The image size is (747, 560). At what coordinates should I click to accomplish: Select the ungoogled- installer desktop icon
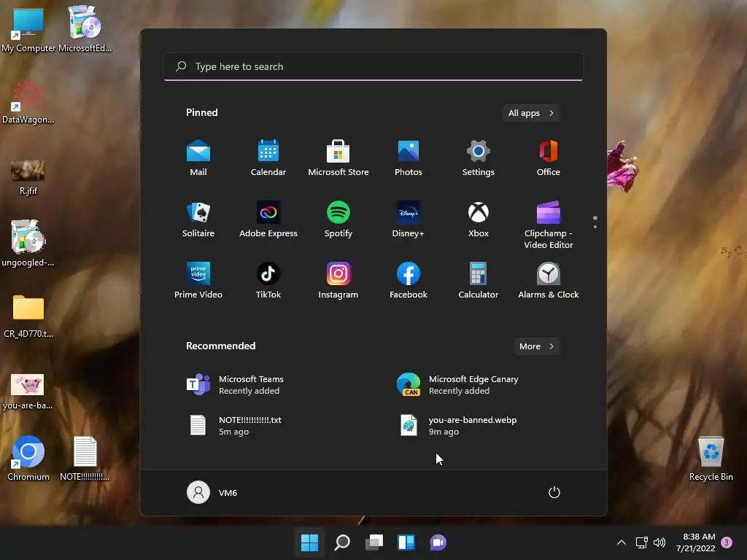[x=28, y=244]
